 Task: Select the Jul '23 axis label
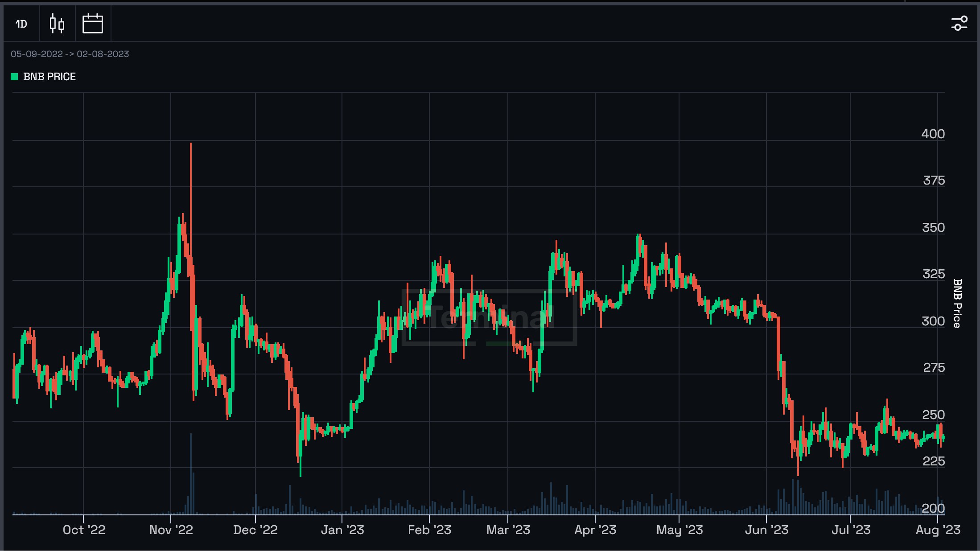851,530
